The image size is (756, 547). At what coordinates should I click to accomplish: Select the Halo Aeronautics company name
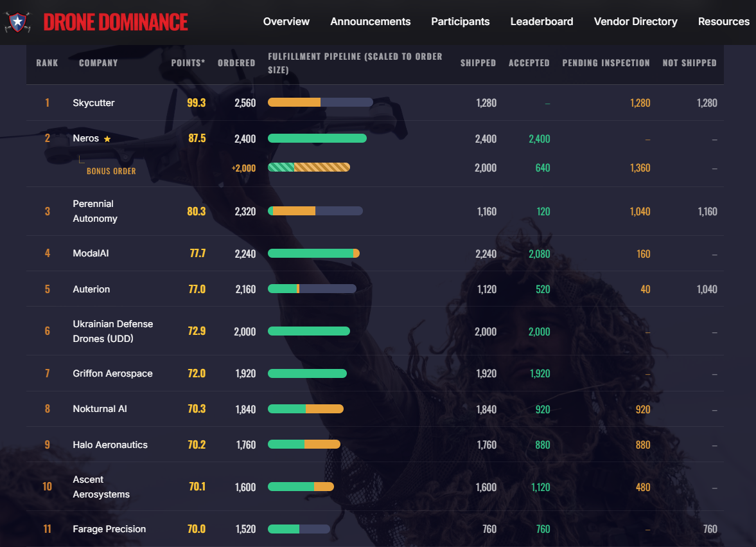click(110, 445)
